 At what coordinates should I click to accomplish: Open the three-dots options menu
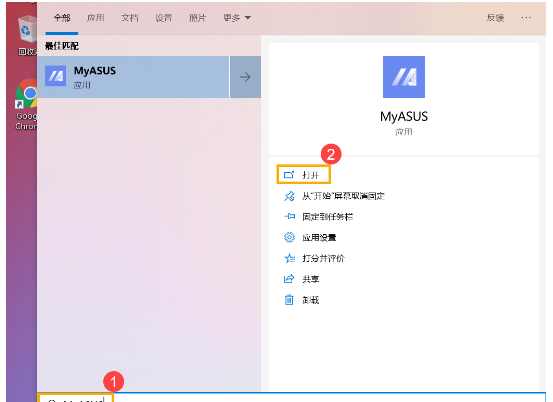[526, 17]
